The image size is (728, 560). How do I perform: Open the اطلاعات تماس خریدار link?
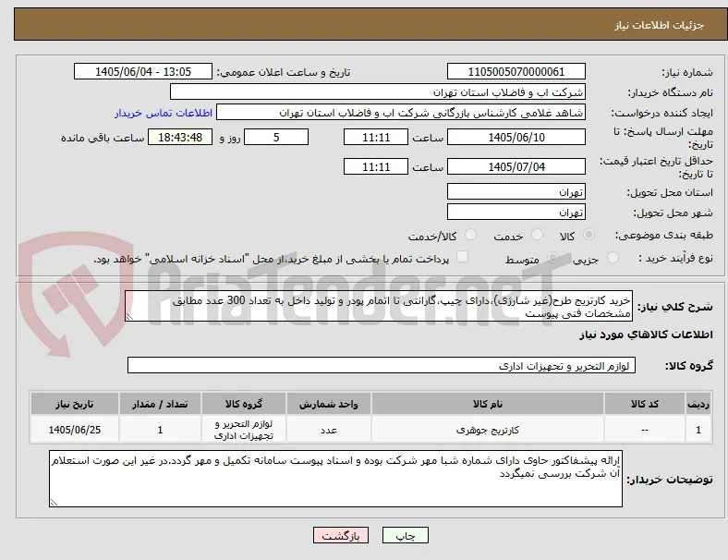pyautogui.click(x=164, y=113)
